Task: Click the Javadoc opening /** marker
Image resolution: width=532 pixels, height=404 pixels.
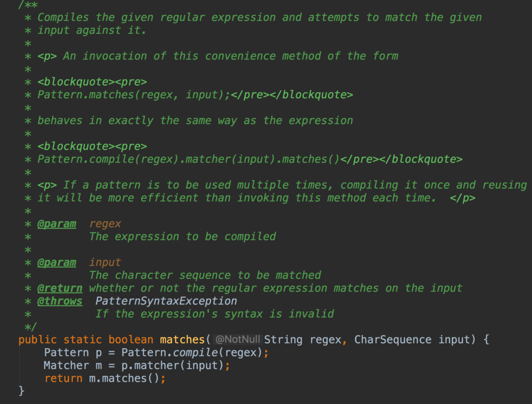Action: (27, 5)
